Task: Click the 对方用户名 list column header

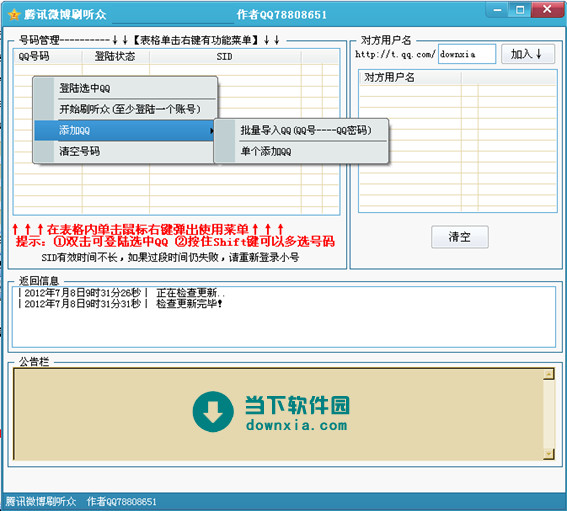Action: [x=410, y=77]
